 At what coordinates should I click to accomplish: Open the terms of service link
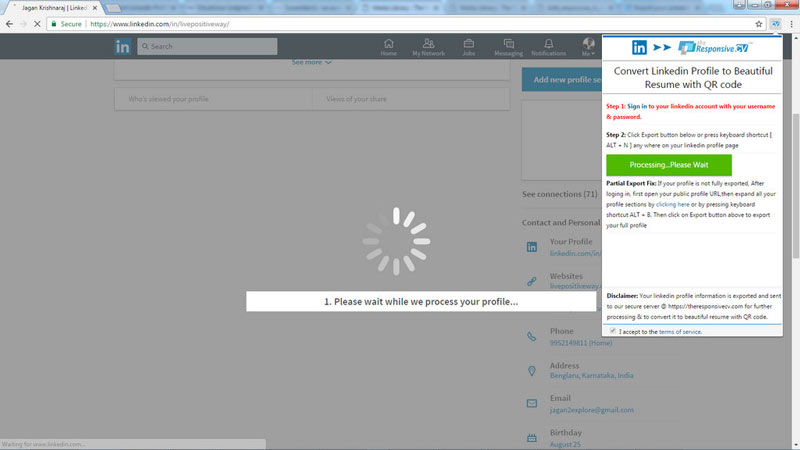pos(680,332)
